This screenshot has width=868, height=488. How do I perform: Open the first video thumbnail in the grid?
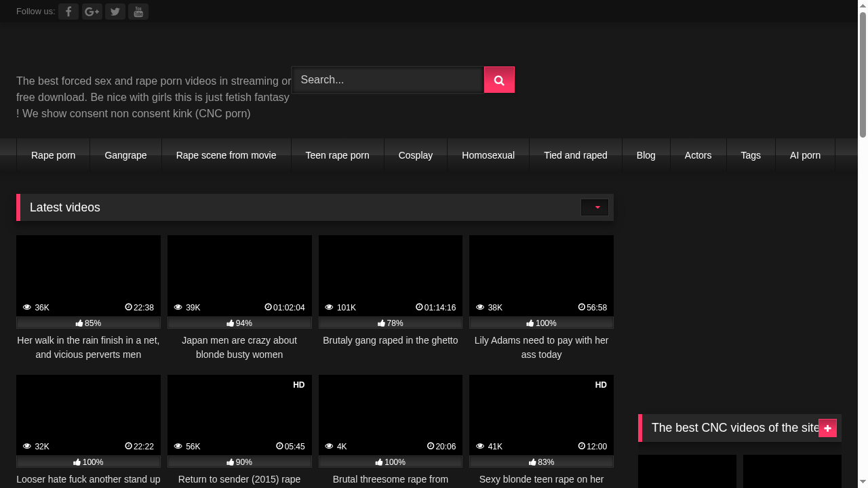[x=88, y=276]
